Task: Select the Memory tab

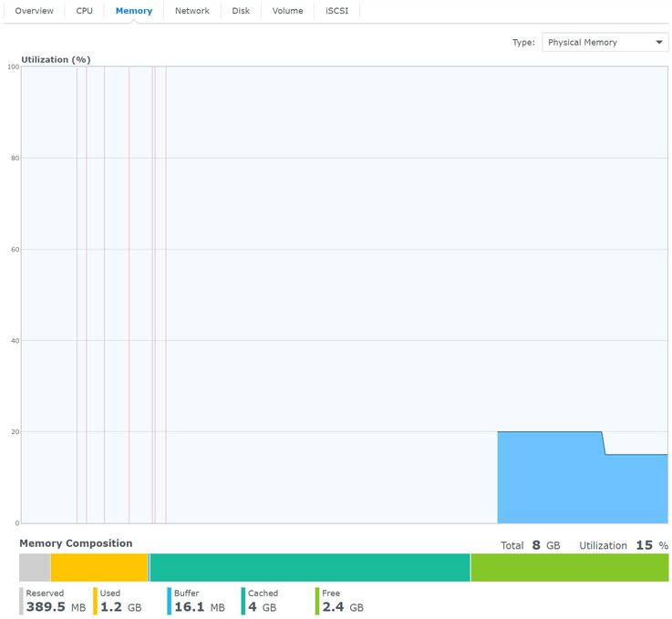Action: [134, 11]
